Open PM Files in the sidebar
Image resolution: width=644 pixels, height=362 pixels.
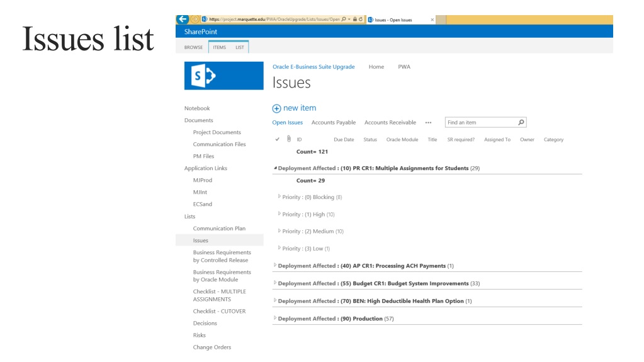point(204,156)
